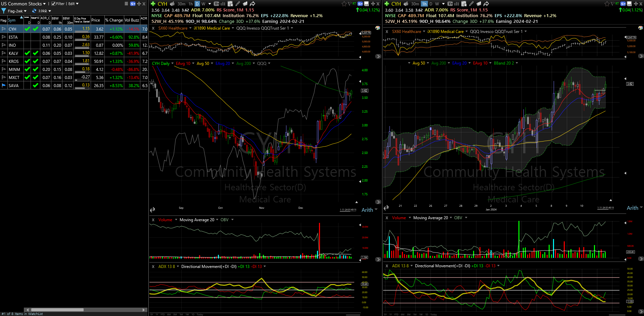Image resolution: width=644 pixels, height=316 pixels.
Task: Save the daily chart with the floppy disk icon
Action: (x=366, y=4)
